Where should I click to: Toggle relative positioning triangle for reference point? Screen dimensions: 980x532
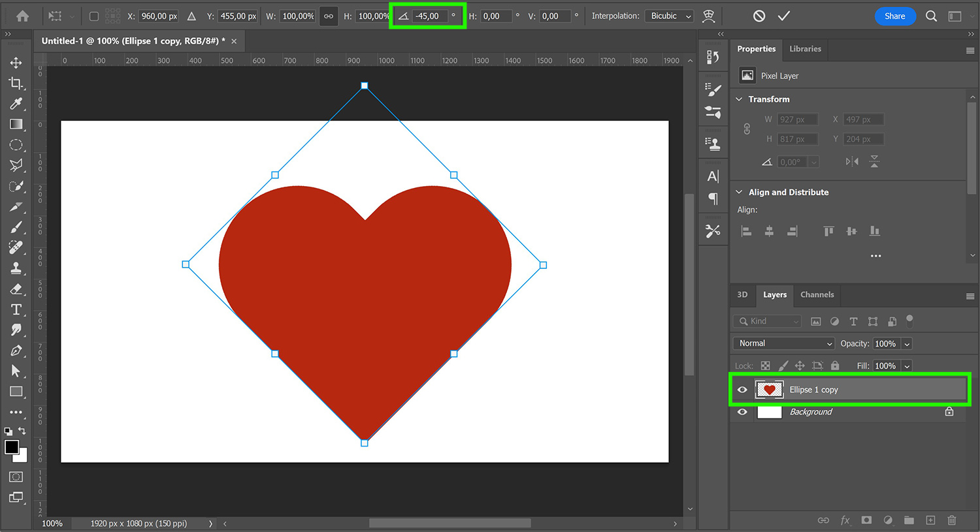click(191, 16)
